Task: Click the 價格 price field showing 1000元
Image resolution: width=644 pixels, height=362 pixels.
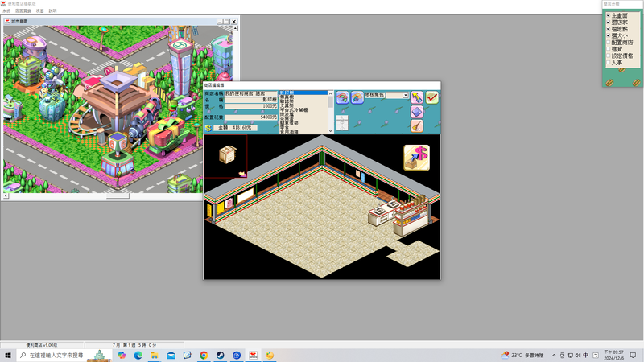Action: (251, 106)
